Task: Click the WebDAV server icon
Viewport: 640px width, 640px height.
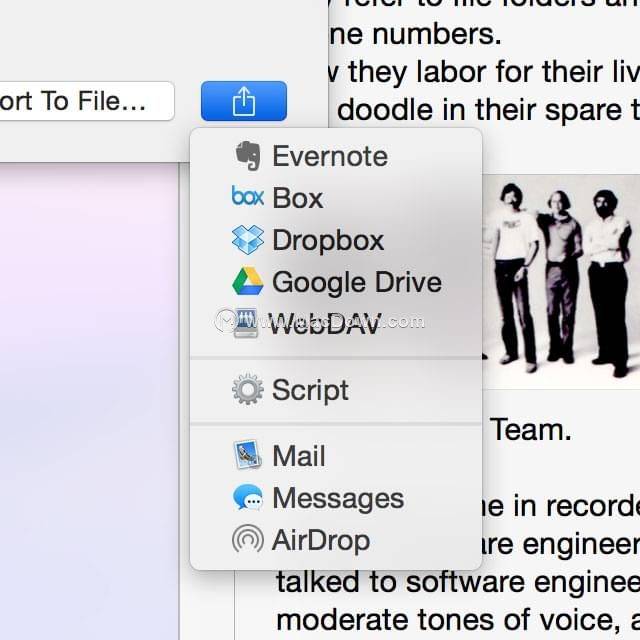Action: pyautogui.click(x=247, y=323)
